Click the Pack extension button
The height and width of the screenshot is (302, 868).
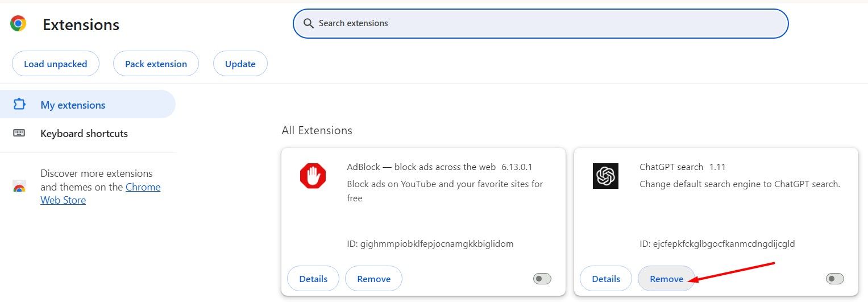[x=156, y=64]
